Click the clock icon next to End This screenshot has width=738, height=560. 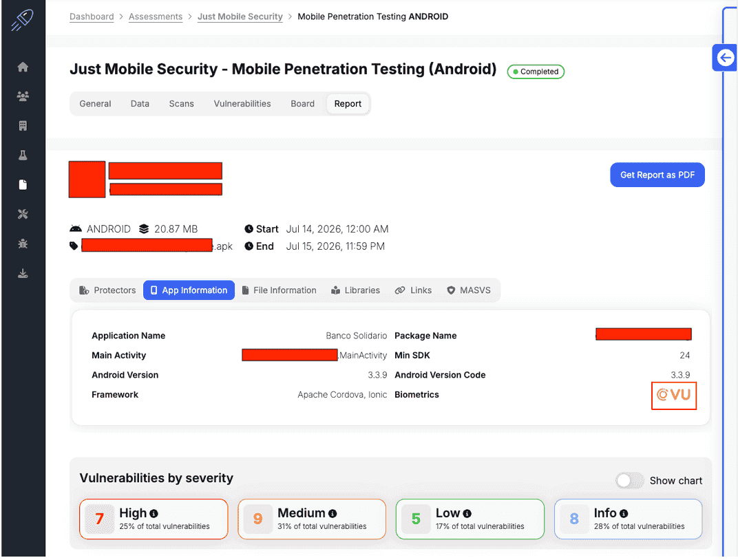click(249, 246)
